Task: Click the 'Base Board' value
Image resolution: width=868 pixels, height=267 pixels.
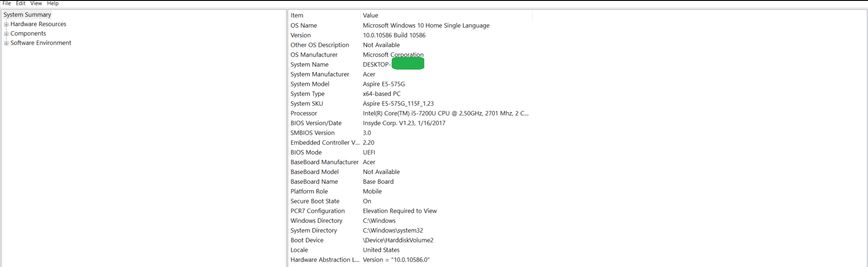Action: coord(378,182)
